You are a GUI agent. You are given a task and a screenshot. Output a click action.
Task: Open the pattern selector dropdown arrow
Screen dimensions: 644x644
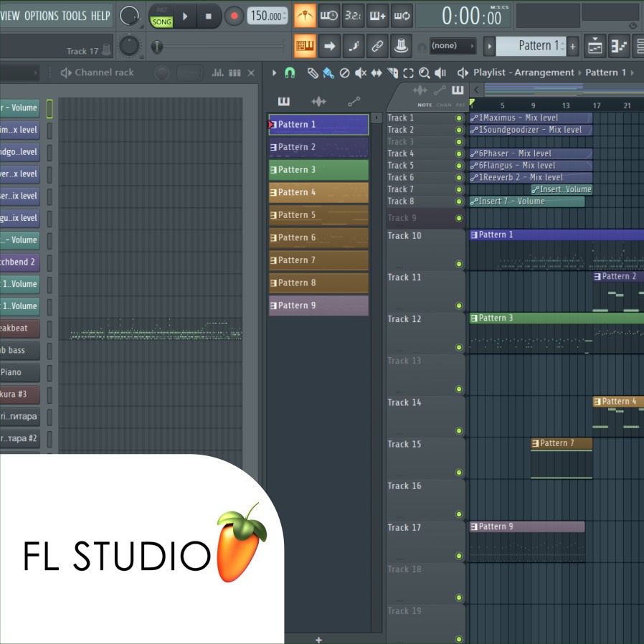click(x=489, y=46)
